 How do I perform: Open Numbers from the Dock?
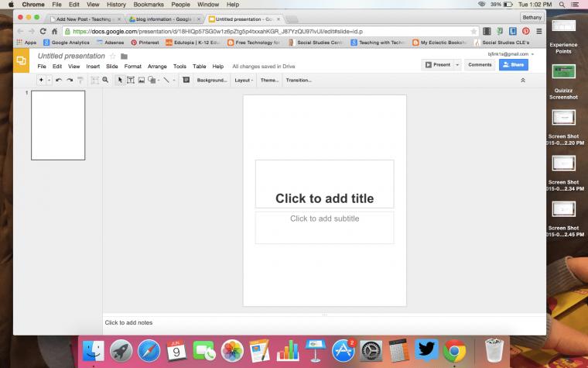point(288,351)
